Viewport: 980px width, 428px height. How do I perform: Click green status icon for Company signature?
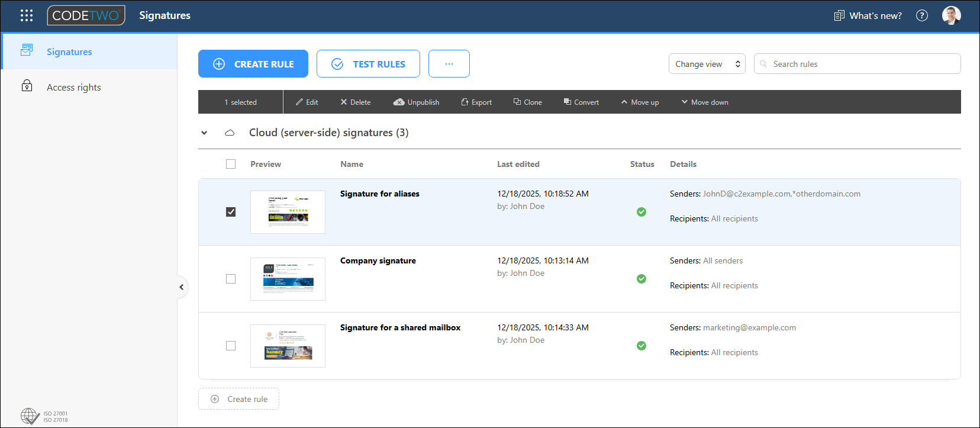(641, 279)
